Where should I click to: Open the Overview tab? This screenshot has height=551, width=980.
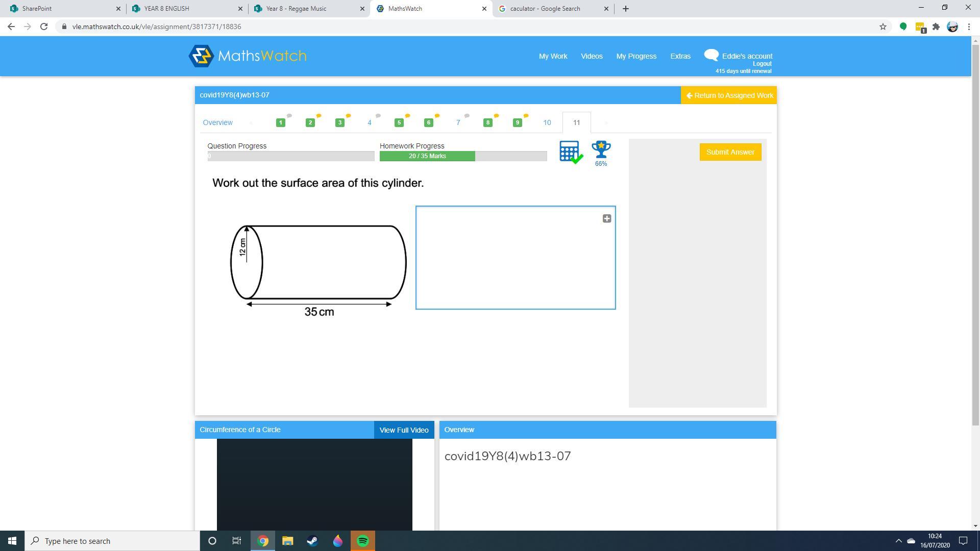(x=217, y=122)
